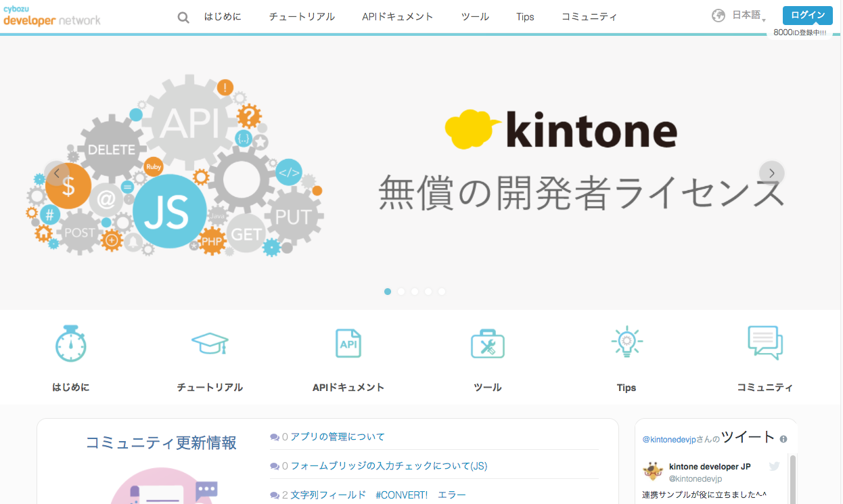Open post アプリの管理について
Viewport: 843px width, 504px height.
click(338, 437)
